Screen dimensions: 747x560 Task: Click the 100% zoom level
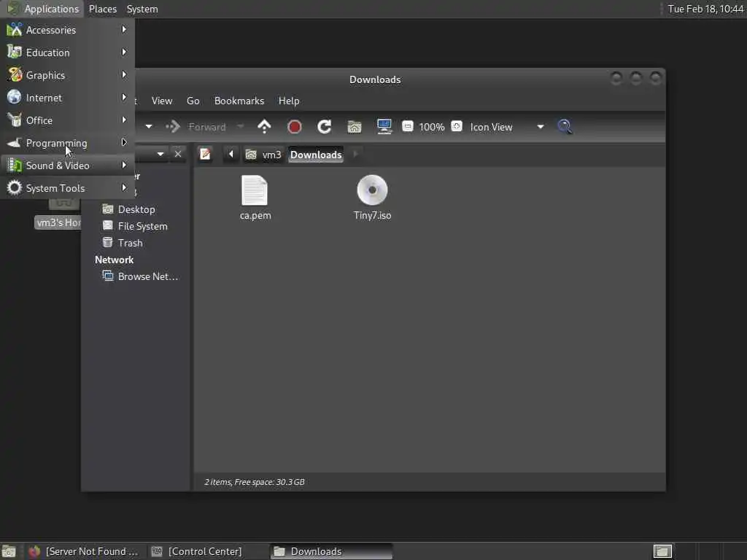pos(432,127)
